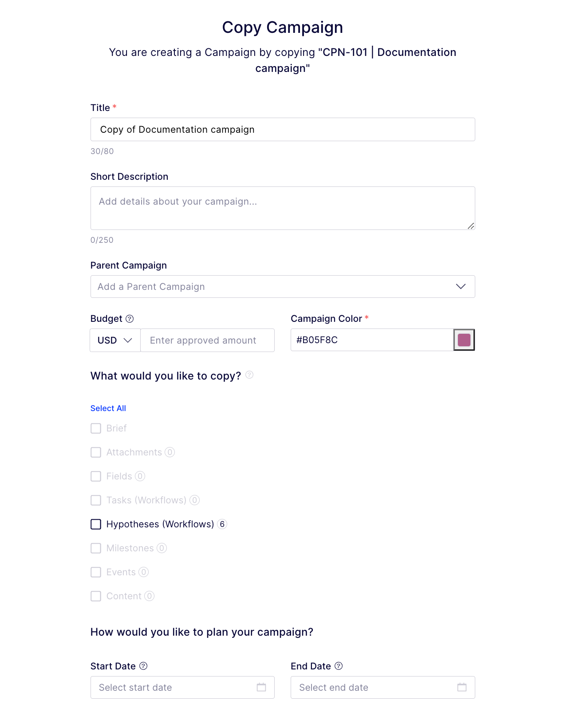
Task: Click the Campaign Color swatch
Action: click(464, 340)
